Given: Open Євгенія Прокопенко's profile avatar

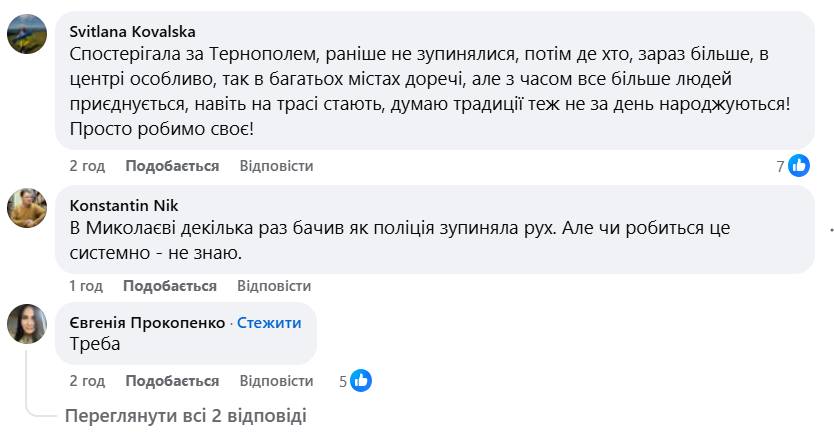Looking at the screenshot, I should 27,324.
